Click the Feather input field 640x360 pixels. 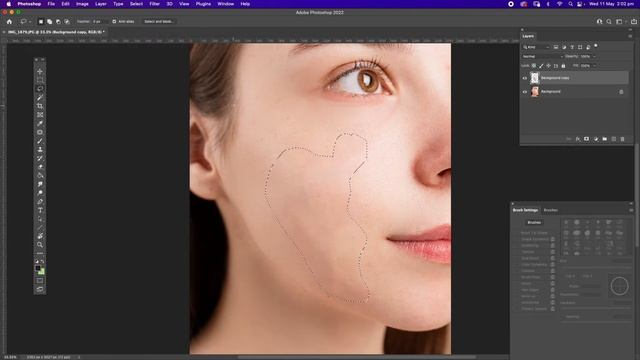click(99, 22)
